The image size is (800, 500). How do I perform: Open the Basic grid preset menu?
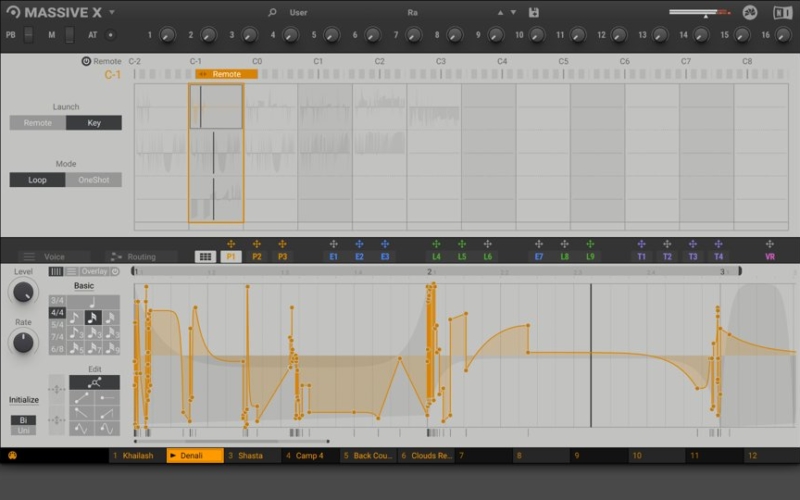coord(84,286)
